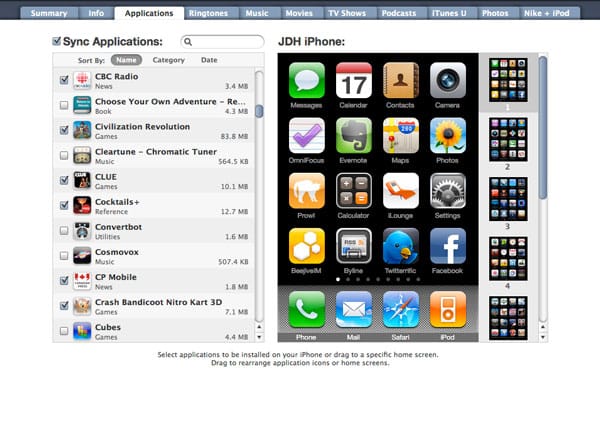Select the Safari icon in dock
Image resolution: width=600 pixels, height=422 pixels.
click(401, 309)
